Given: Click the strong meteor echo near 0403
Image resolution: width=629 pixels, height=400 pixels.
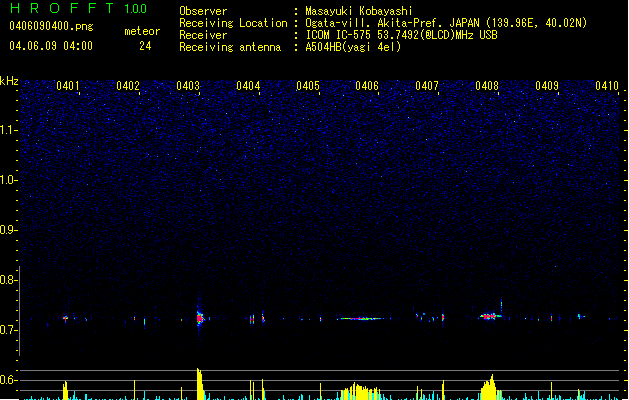Looking at the screenshot, I should pos(200,318).
